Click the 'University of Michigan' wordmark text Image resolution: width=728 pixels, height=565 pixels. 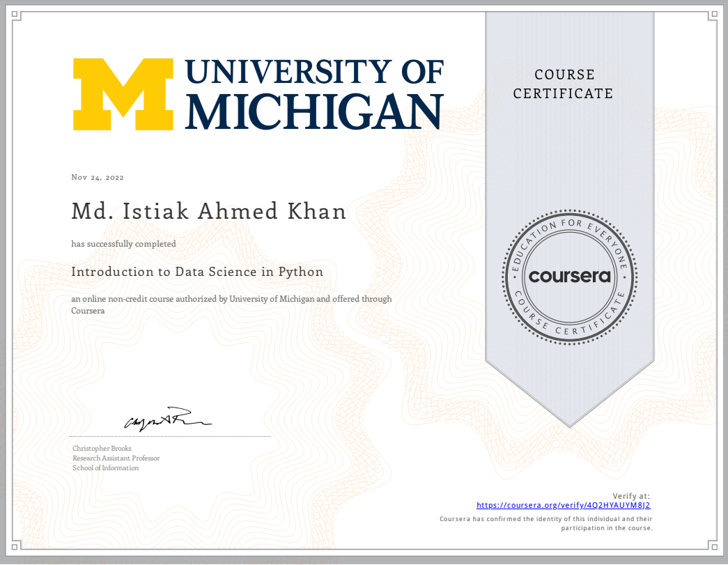point(313,94)
